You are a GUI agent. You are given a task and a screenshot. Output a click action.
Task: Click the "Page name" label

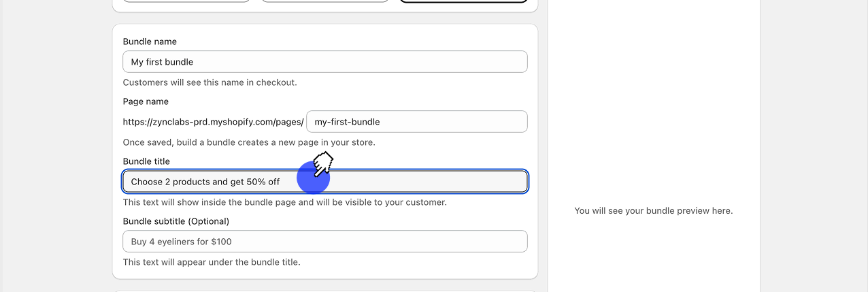(x=146, y=101)
